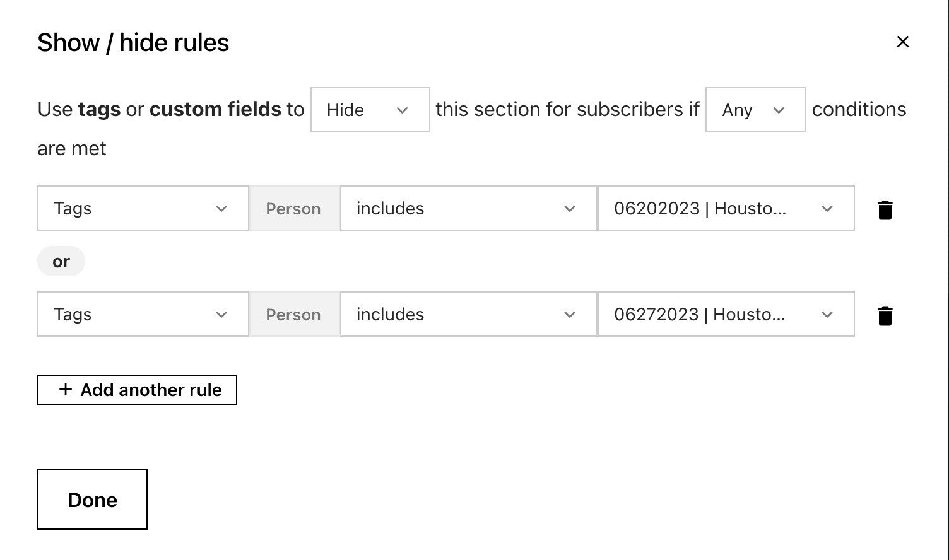Click the Person badge on the first rule

click(293, 209)
